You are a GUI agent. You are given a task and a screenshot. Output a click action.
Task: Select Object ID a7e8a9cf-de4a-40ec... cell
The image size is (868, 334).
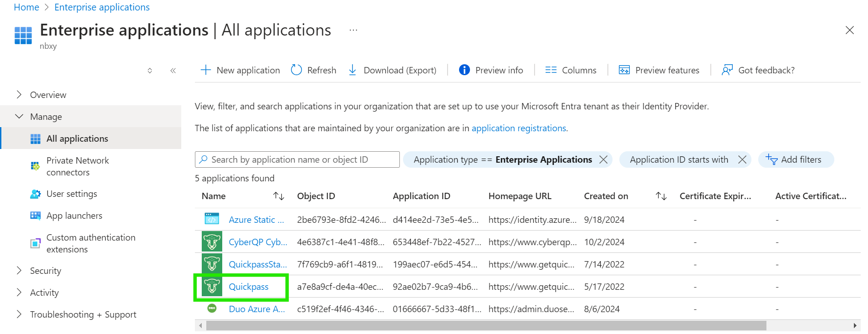[340, 287]
